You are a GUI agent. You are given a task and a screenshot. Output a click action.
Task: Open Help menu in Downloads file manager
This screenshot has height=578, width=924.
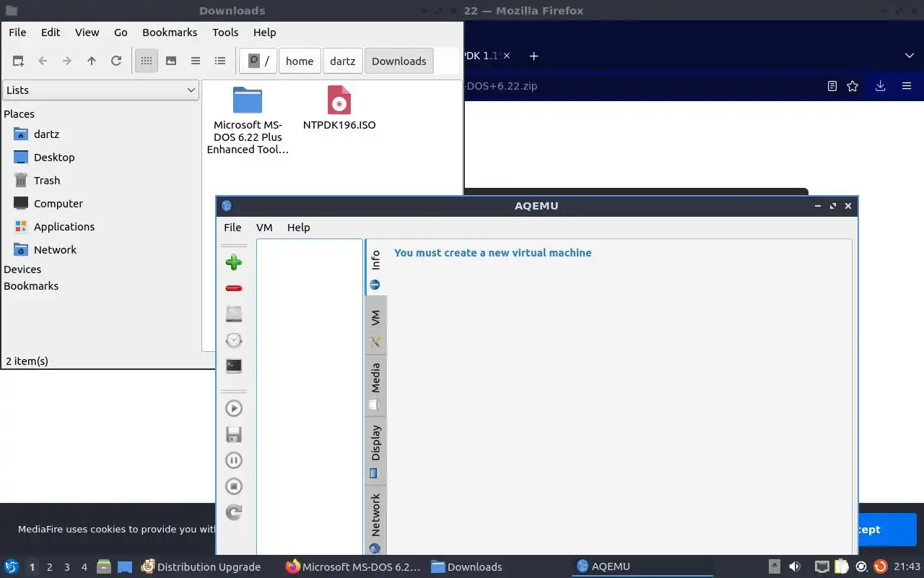pos(264,32)
